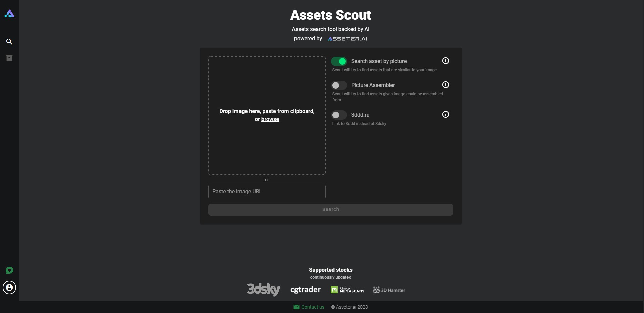644x313 pixels.
Task: Open the search icon in the sidebar
Action: click(x=9, y=41)
